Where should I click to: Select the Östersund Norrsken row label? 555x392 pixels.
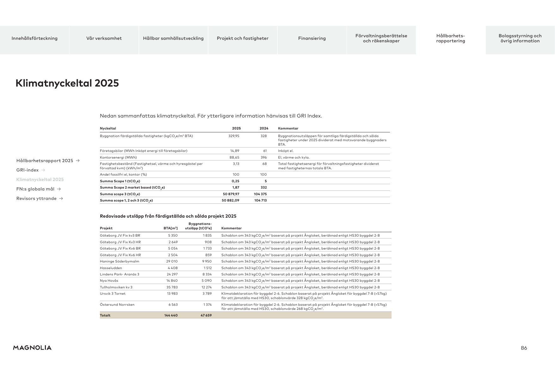pyautogui.click(x=117, y=305)
